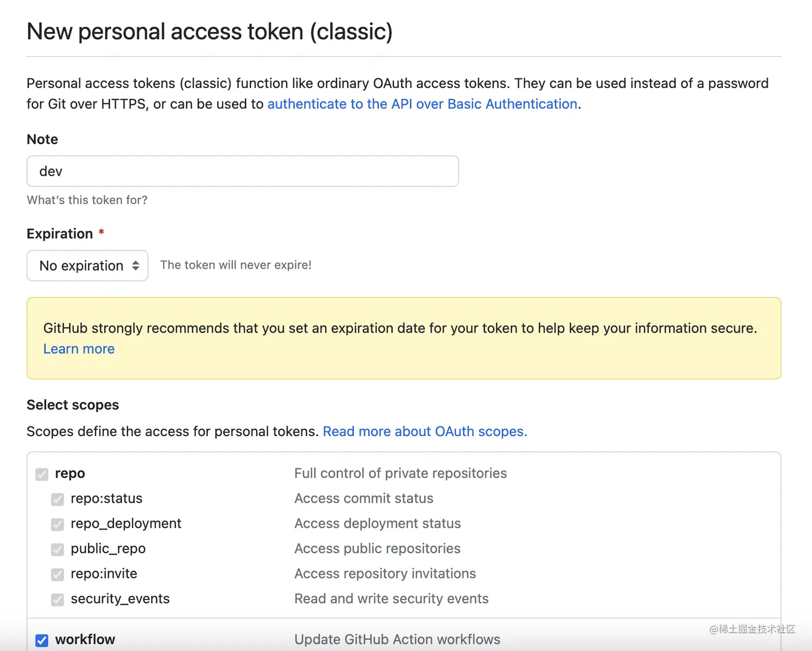The height and width of the screenshot is (651, 812).
Task: Toggle the repo:status checkbox
Action: (57, 500)
